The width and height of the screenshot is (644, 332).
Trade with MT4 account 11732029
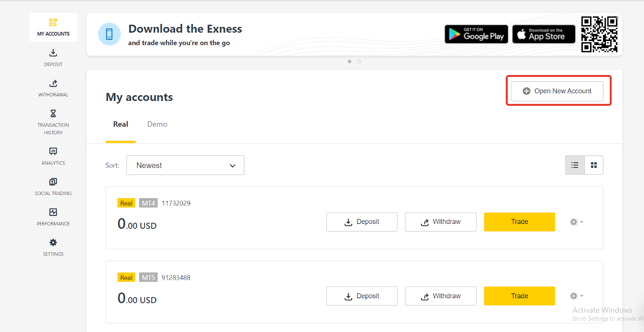click(520, 222)
